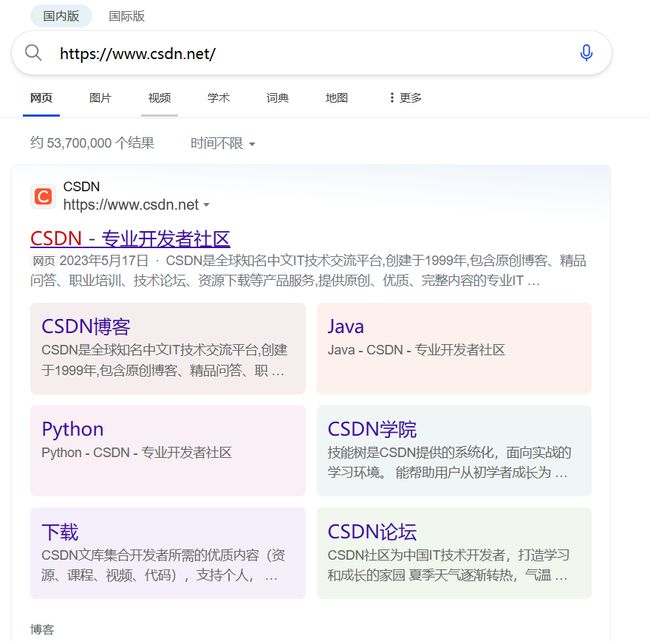650x641 pixels.
Task: Click the magnifier search icon
Action: point(33,53)
